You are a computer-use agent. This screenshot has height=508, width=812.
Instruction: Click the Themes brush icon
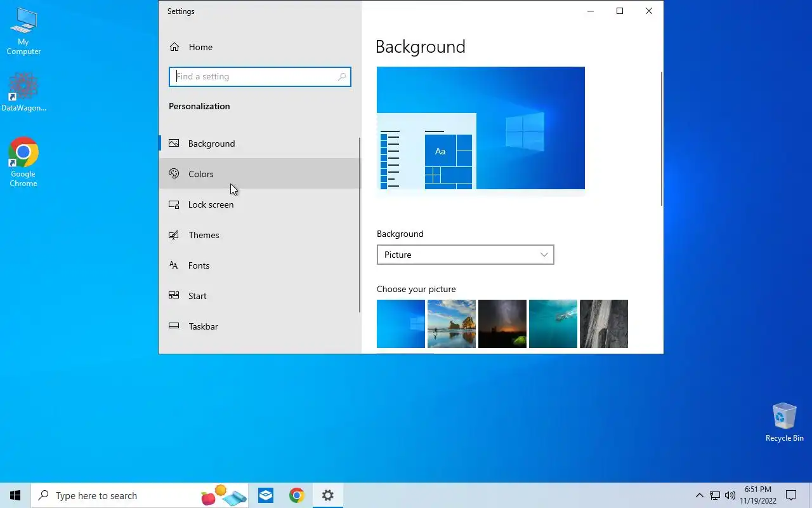pos(174,235)
